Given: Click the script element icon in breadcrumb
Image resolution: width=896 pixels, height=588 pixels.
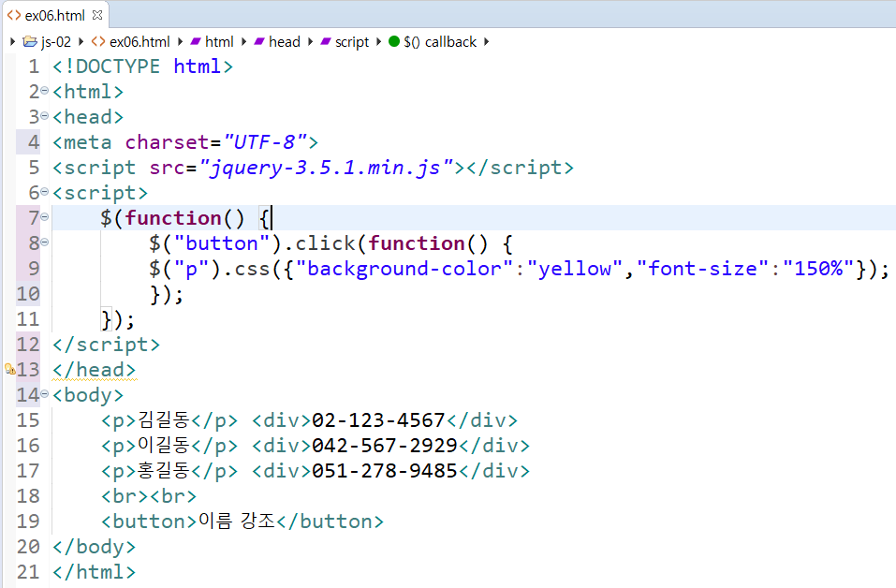Looking at the screenshot, I should coord(326,42).
